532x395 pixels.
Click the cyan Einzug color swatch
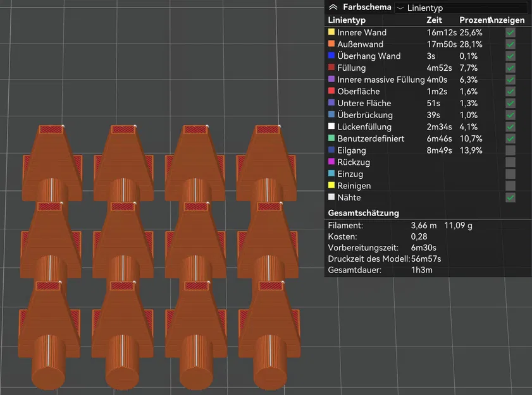coord(331,173)
